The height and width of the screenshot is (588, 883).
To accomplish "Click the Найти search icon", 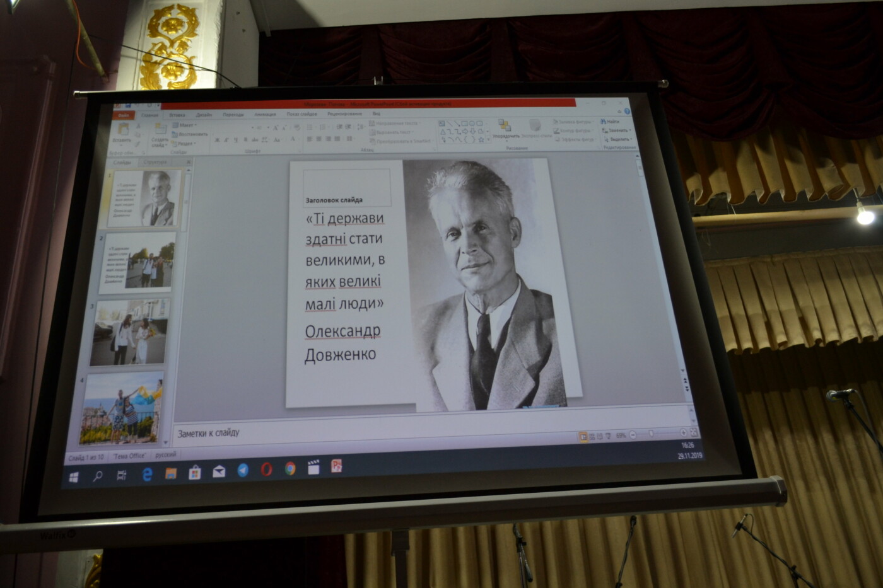I will tap(611, 121).
